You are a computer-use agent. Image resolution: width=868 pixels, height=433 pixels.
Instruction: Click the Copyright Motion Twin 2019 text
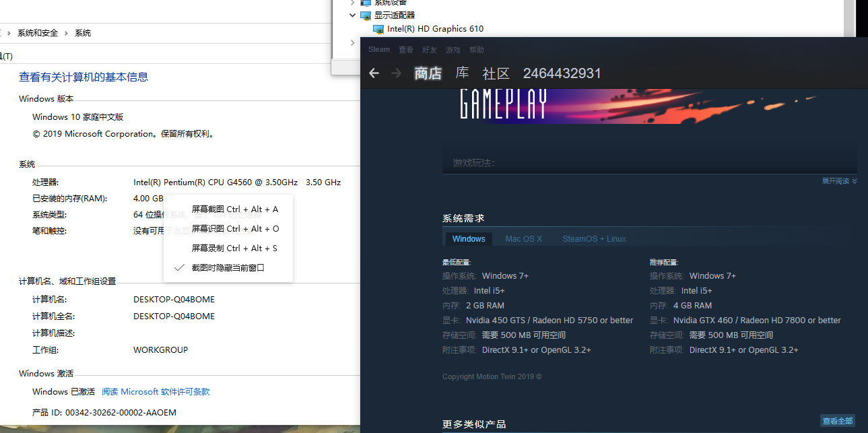pos(492,377)
